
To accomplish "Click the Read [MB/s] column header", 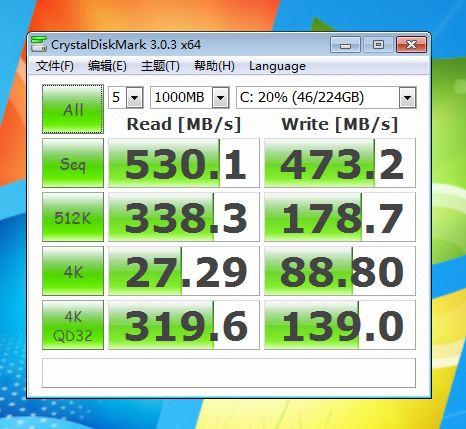I will pyautogui.click(x=184, y=124).
